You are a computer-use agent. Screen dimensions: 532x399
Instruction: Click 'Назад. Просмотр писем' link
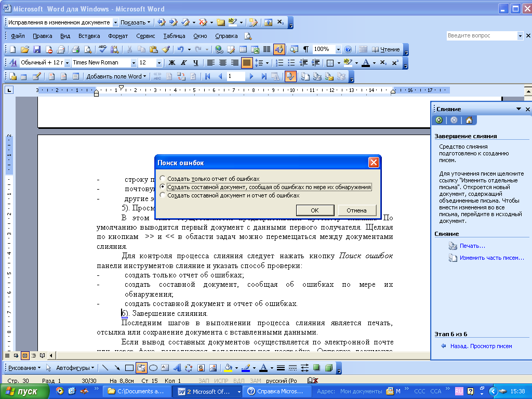click(x=481, y=346)
